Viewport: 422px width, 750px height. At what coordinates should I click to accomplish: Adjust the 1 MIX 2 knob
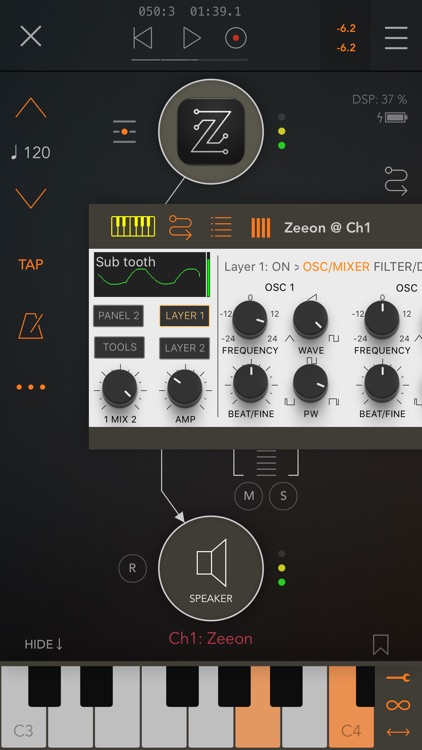click(x=120, y=388)
